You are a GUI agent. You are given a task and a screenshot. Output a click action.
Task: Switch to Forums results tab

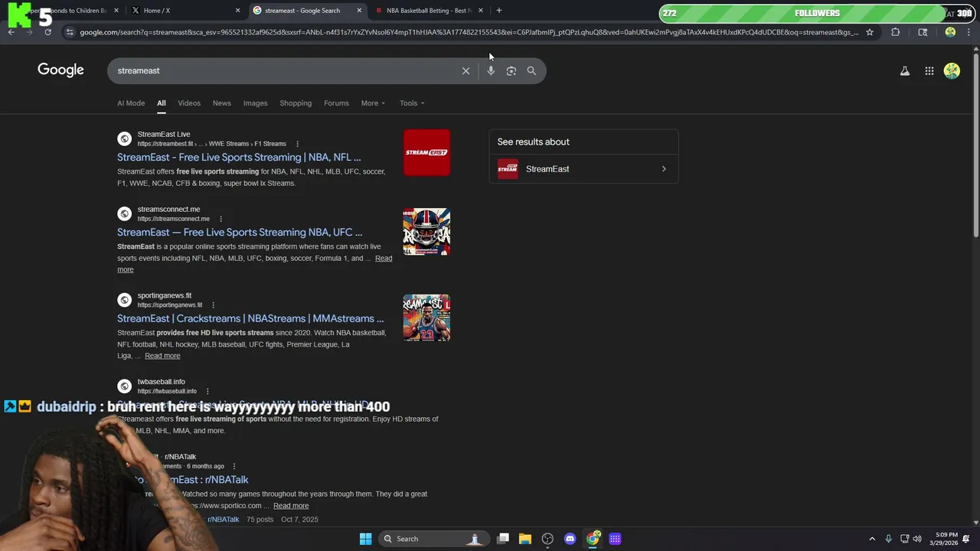click(x=336, y=103)
